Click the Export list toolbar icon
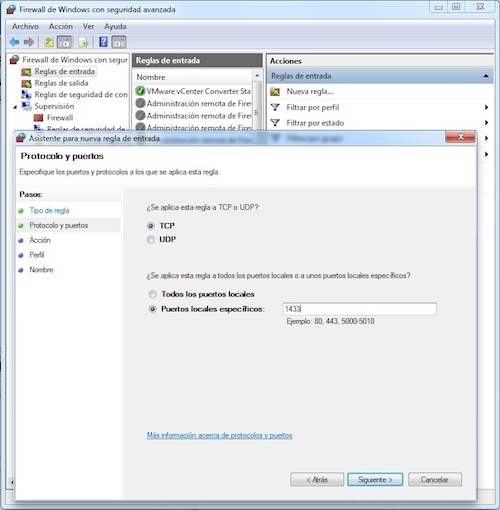This screenshot has height=510, width=500. tap(84, 42)
